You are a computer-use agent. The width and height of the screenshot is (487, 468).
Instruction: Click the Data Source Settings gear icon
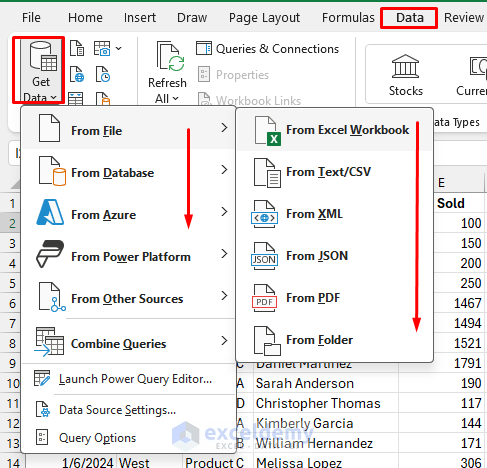tap(43, 409)
